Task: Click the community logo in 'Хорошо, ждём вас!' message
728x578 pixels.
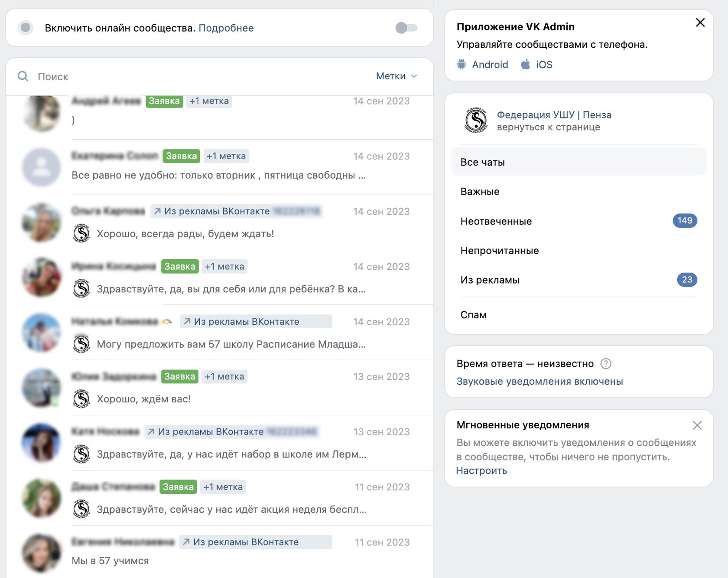Action: [81, 399]
